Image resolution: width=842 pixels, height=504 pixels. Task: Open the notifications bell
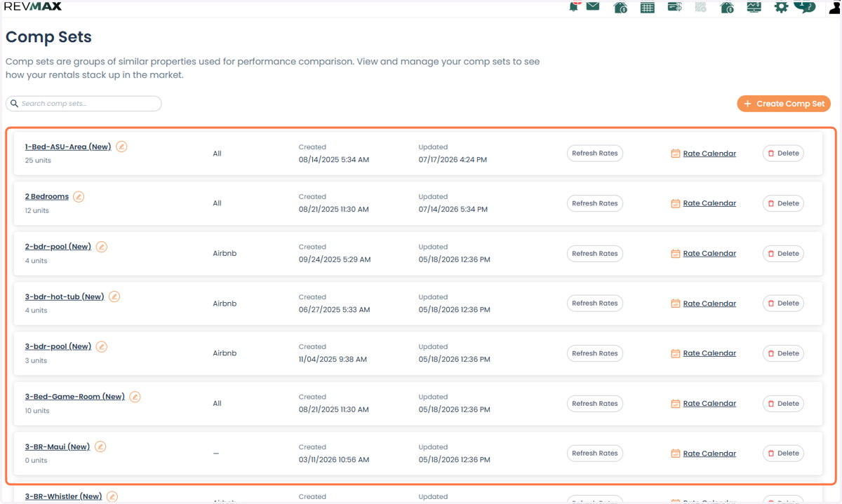[x=573, y=6]
